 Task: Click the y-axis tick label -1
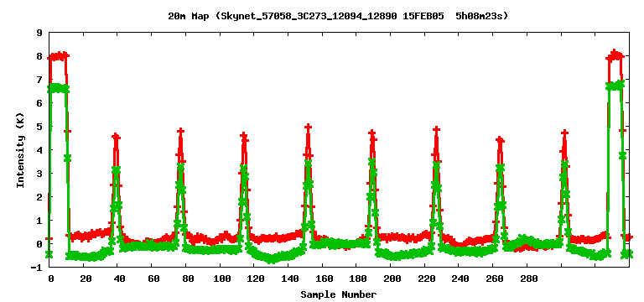(37, 267)
